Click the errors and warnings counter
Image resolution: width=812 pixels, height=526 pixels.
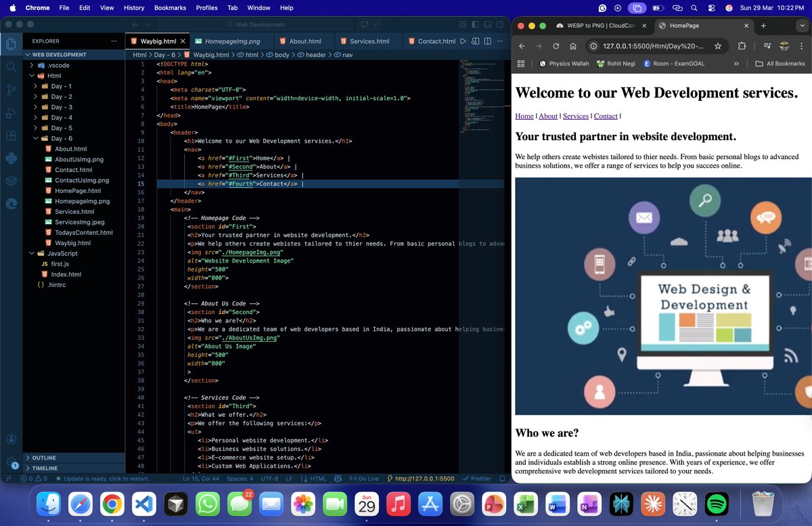click(x=32, y=479)
